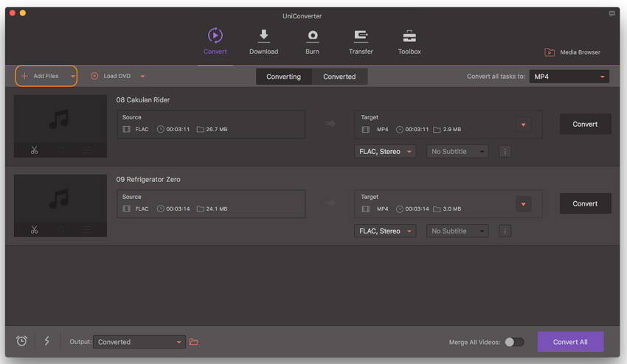
Task: Click the 08 Cakulan Rider title
Action: [x=143, y=100]
